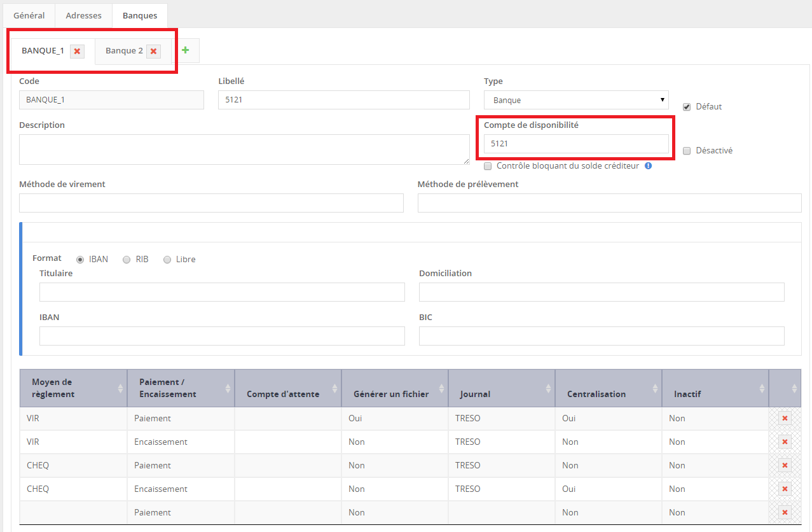
Task: Close the BANQUE_1 tab with red X
Action: click(x=77, y=52)
